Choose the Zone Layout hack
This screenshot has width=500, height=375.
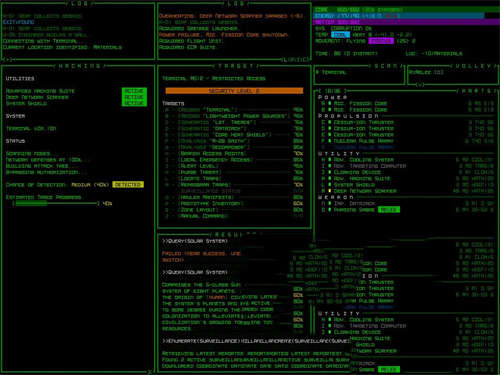click(234, 210)
